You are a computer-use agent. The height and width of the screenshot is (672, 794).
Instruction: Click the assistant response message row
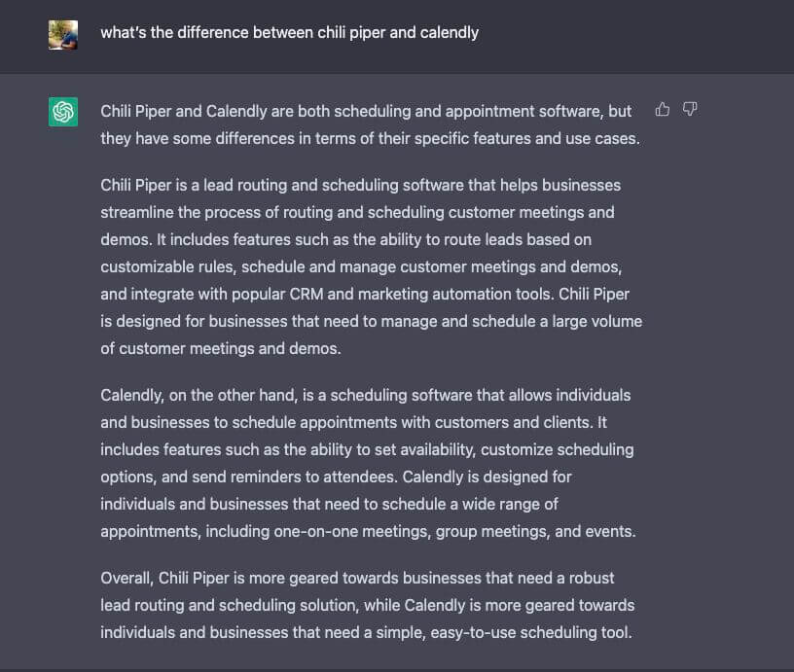(x=370, y=370)
